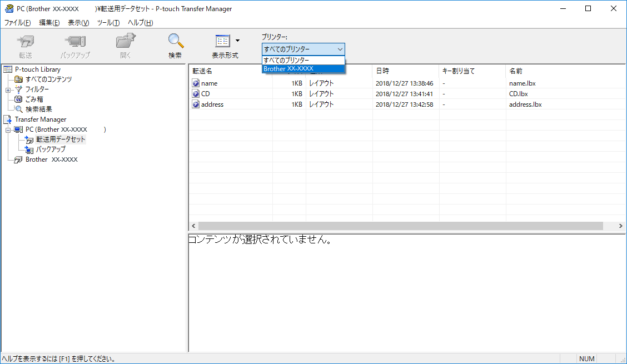
Task: Click the ごみ箱 recycle bin icon
Action: pyautogui.click(x=18, y=99)
